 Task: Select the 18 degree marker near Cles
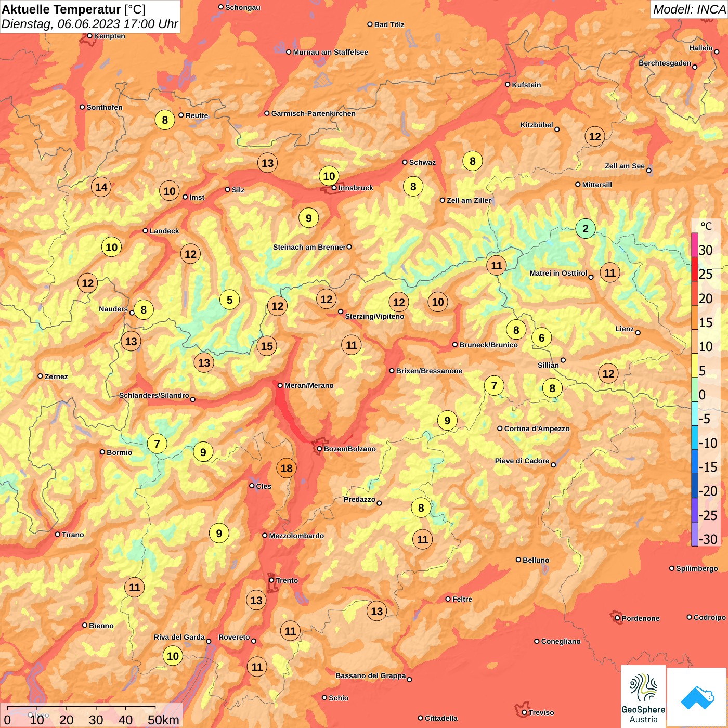(x=287, y=469)
